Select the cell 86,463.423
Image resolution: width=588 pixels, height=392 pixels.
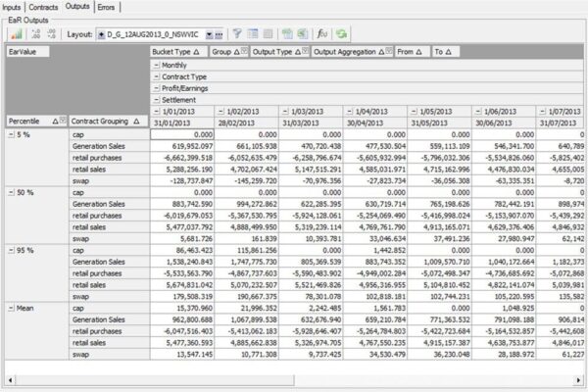[x=182, y=250]
